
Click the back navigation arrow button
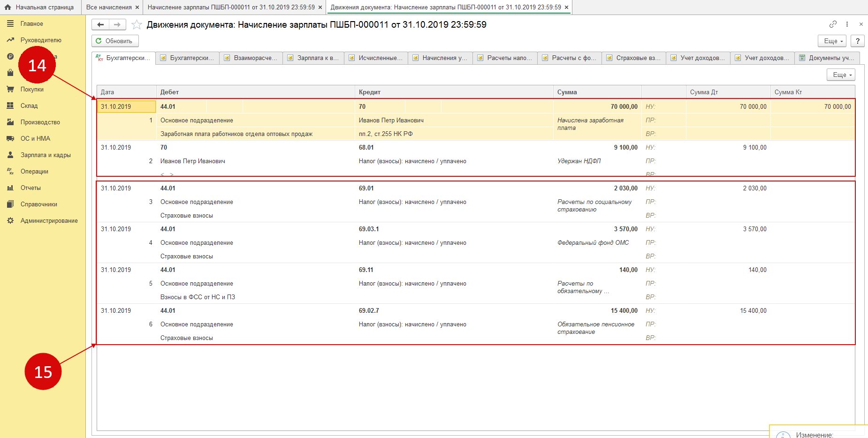100,24
